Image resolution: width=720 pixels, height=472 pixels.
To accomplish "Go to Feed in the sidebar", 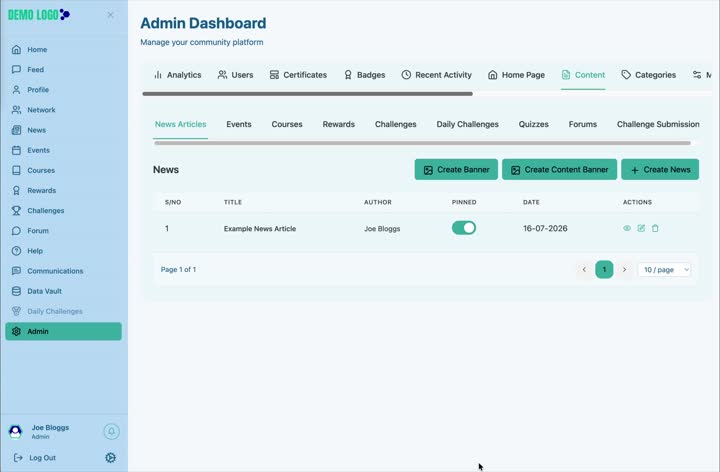I will [63, 70].
